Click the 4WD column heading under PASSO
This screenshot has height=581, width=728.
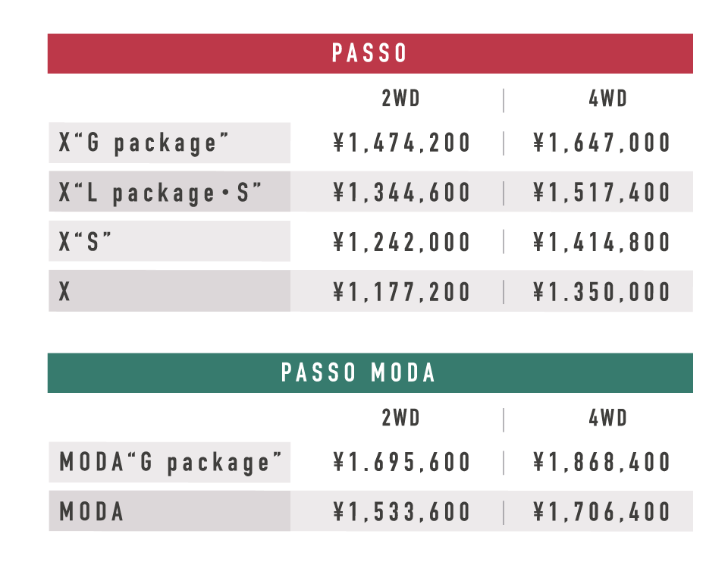click(x=607, y=99)
